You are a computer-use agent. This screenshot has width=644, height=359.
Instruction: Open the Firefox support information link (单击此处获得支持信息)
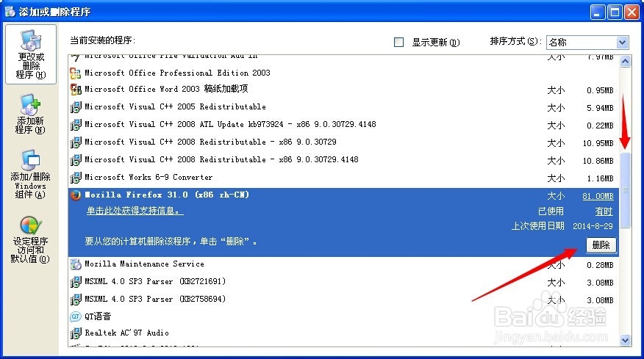point(135,211)
